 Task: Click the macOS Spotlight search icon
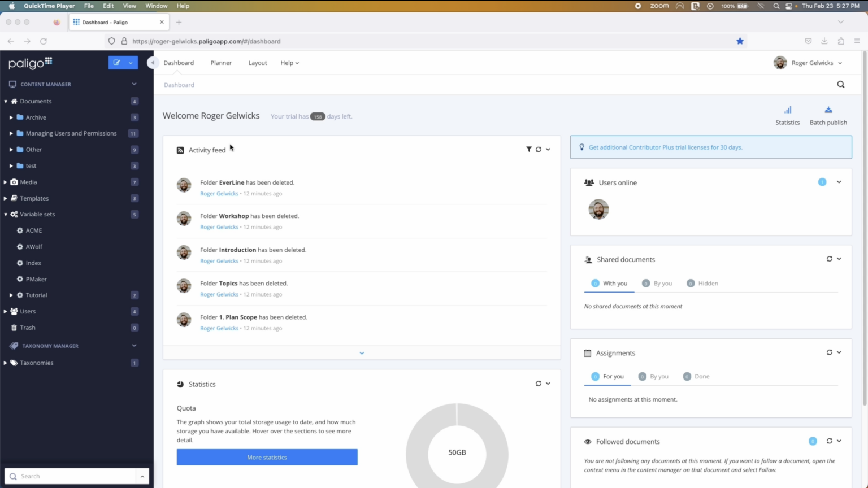[x=776, y=6]
